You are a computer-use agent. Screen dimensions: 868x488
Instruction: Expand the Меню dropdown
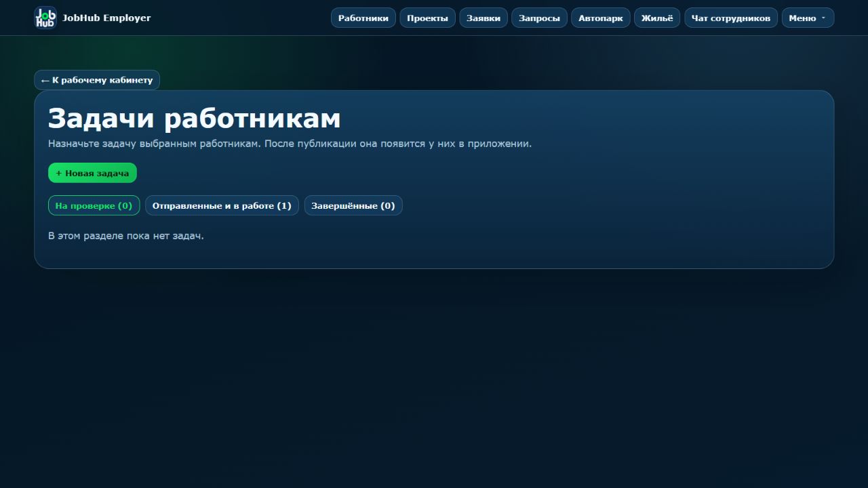(808, 18)
